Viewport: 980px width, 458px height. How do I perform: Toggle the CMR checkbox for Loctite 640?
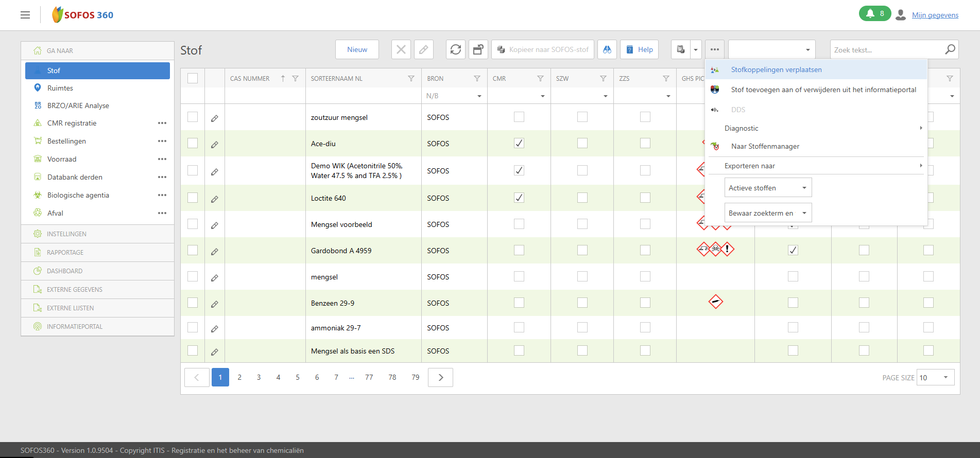tap(519, 198)
